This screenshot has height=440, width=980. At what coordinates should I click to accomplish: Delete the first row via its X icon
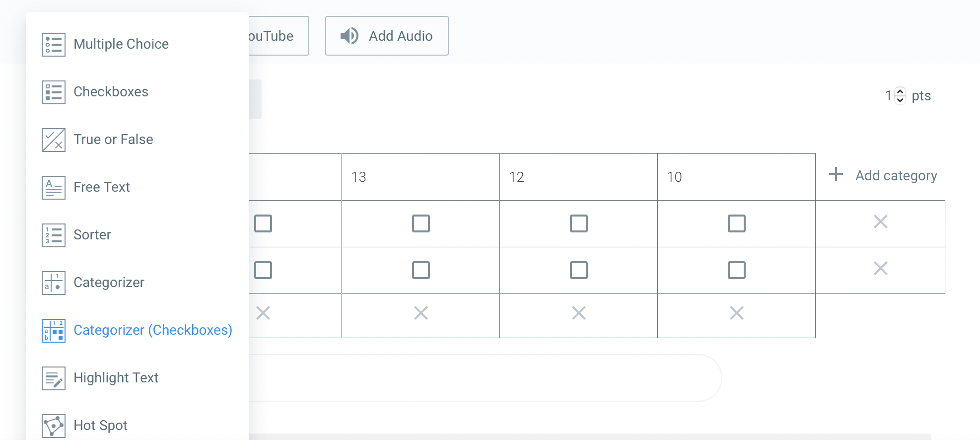click(881, 222)
